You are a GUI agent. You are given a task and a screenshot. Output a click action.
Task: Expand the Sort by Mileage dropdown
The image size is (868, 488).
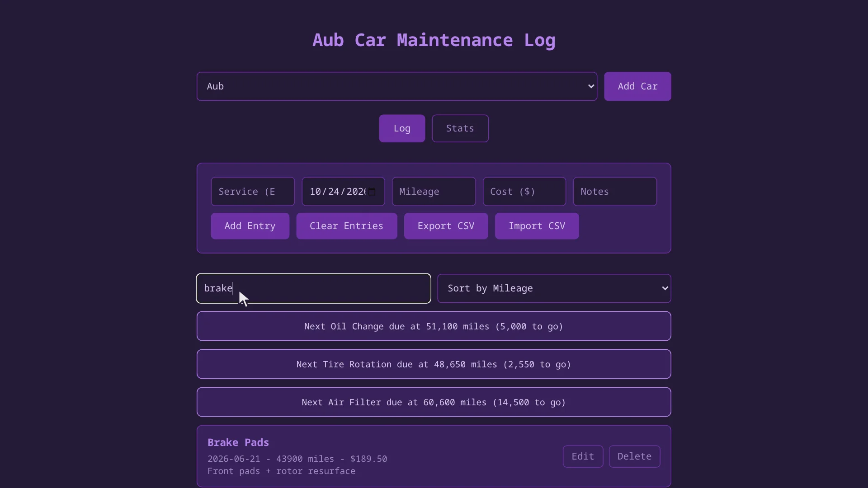click(554, 288)
